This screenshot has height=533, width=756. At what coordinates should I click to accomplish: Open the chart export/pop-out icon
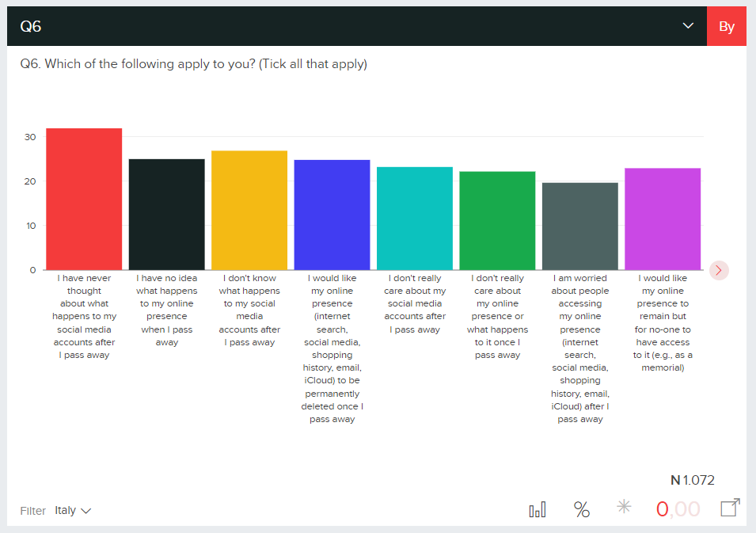730,508
